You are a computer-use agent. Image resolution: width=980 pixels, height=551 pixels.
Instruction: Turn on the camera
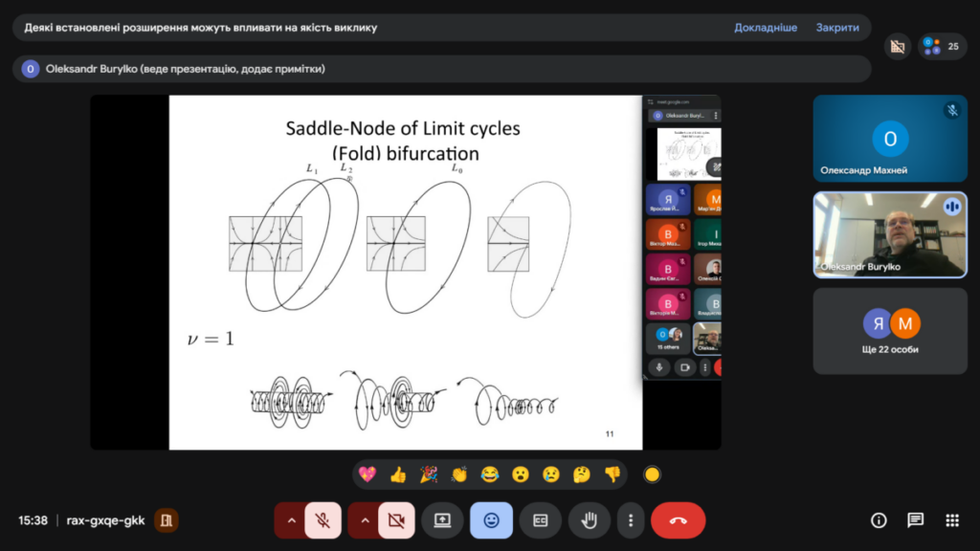click(x=396, y=520)
